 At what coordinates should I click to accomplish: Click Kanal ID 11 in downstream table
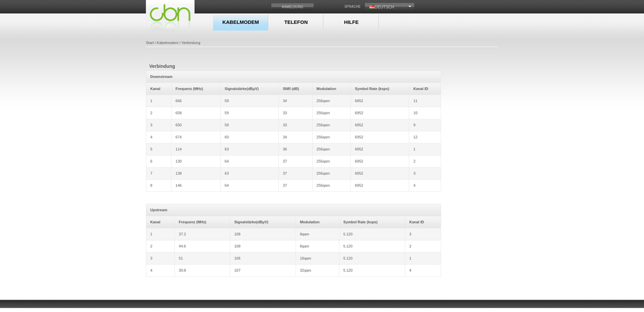415,101
